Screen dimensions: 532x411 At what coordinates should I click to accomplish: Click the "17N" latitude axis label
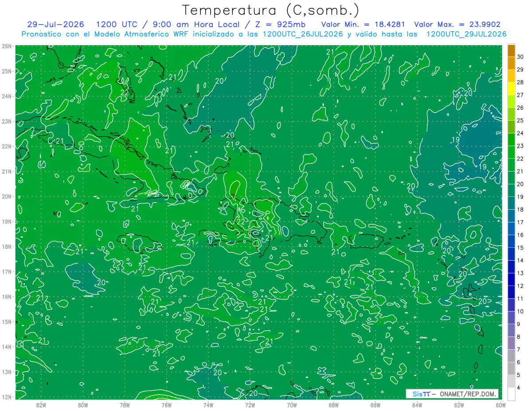(x=7, y=271)
